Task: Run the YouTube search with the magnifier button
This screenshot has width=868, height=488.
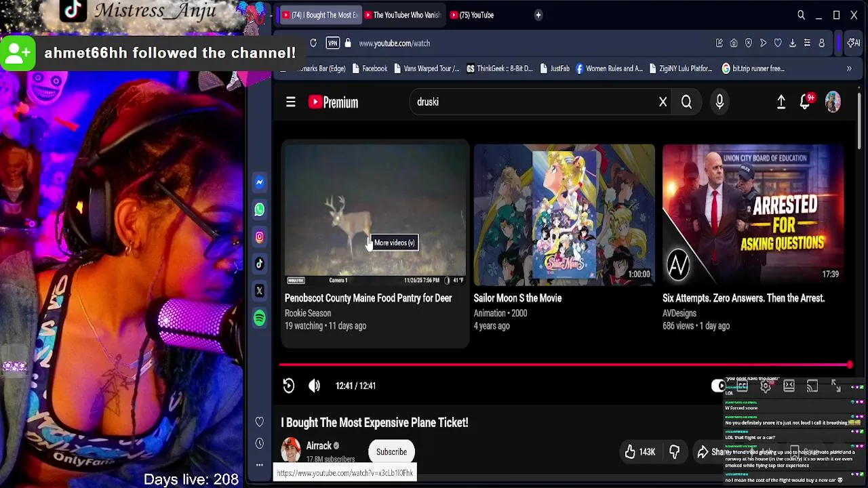Action: pyautogui.click(x=686, y=102)
